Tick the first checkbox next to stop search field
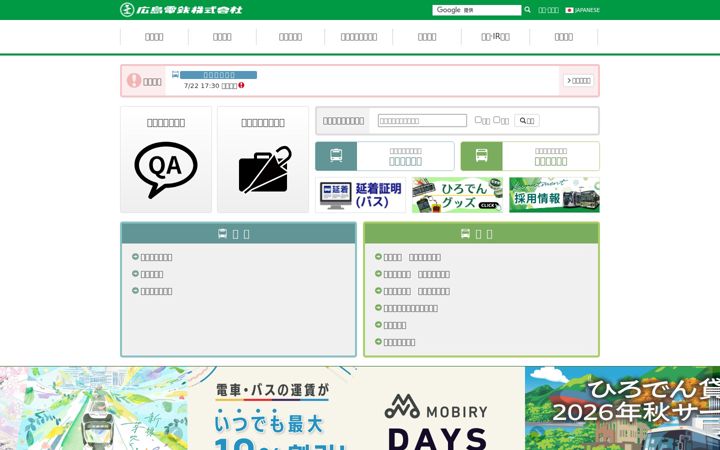The height and width of the screenshot is (450, 720). click(x=478, y=119)
